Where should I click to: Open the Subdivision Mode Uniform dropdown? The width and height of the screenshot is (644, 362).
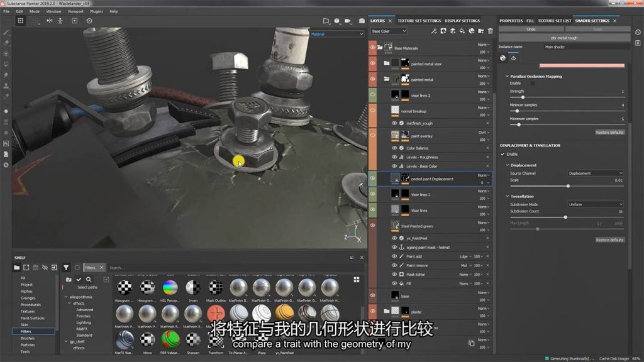tap(595, 204)
